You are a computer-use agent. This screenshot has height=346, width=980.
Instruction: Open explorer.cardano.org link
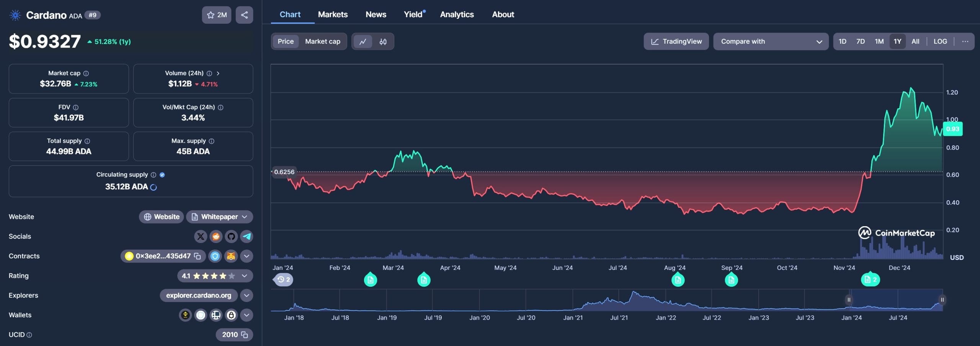pyautogui.click(x=199, y=295)
